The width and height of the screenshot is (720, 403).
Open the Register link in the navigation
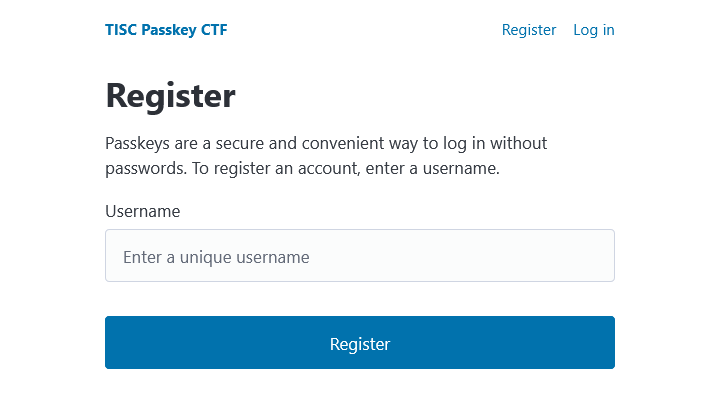click(528, 30)
